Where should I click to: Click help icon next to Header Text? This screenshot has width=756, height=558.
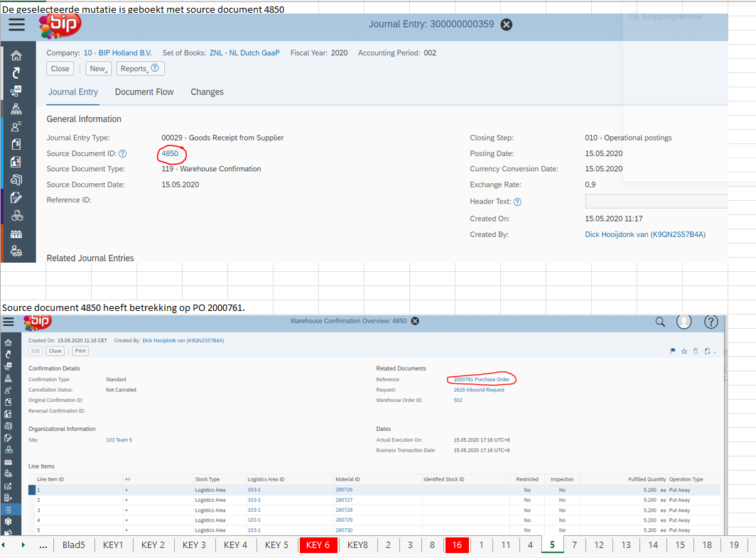click(x=517, y=202)
